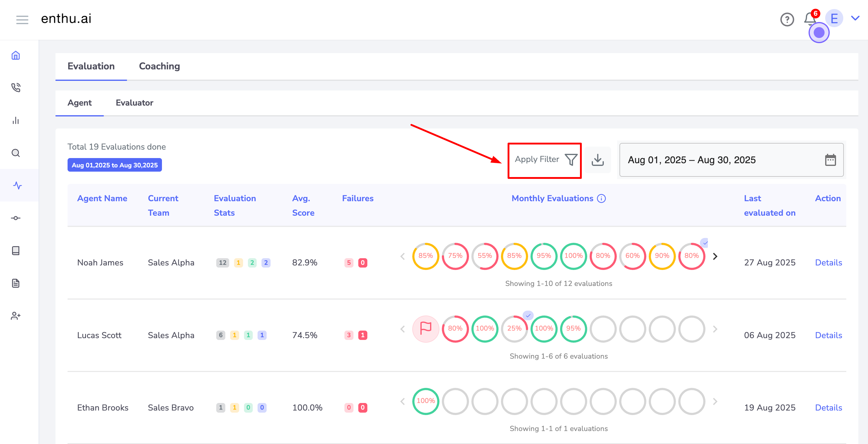Screen dimensions: 868x444
Task: Open the calendar icon in date range field
Action: (830, 160)
